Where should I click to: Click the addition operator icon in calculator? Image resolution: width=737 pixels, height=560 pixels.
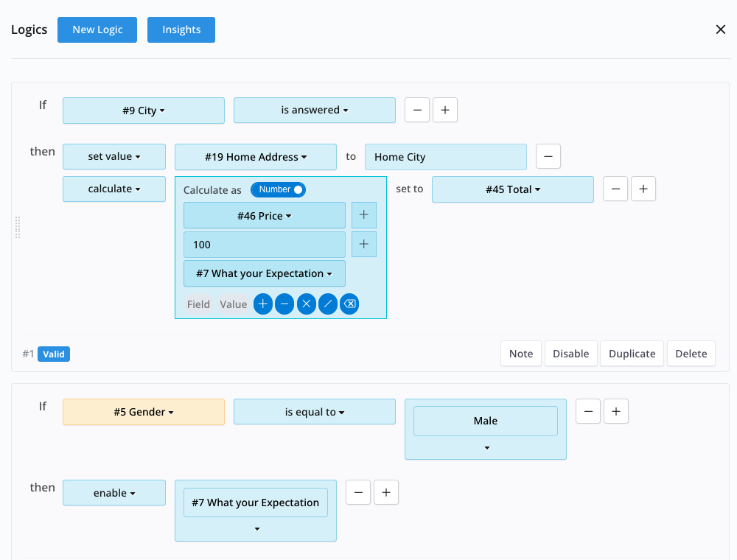pyautogui.click(x=263, y=304)
